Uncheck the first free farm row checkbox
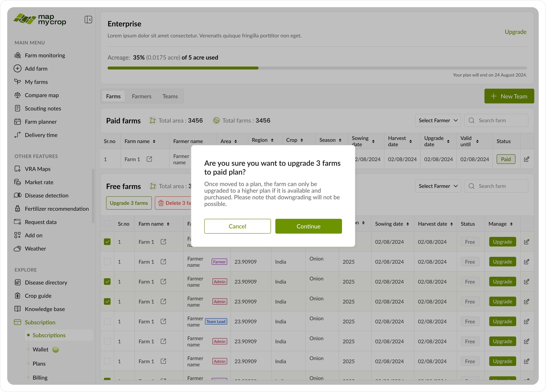This screenshot has width=546, height=392. pos(107,242)
